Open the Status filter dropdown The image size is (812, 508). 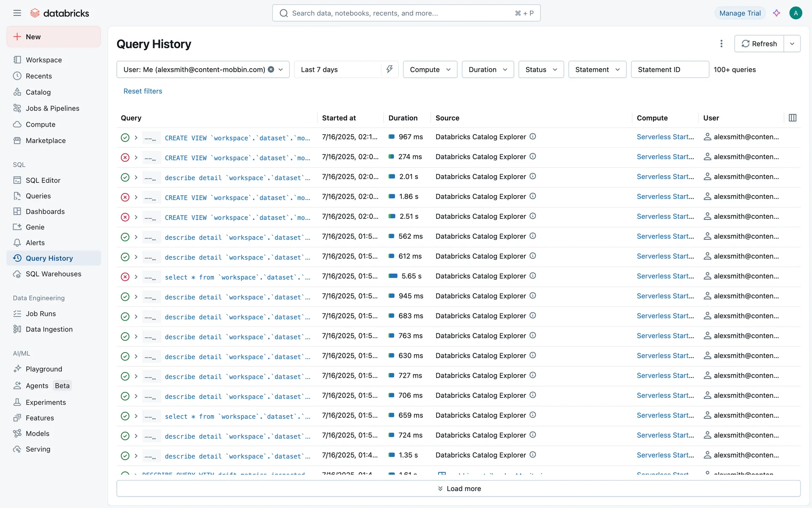coord(541,69)
